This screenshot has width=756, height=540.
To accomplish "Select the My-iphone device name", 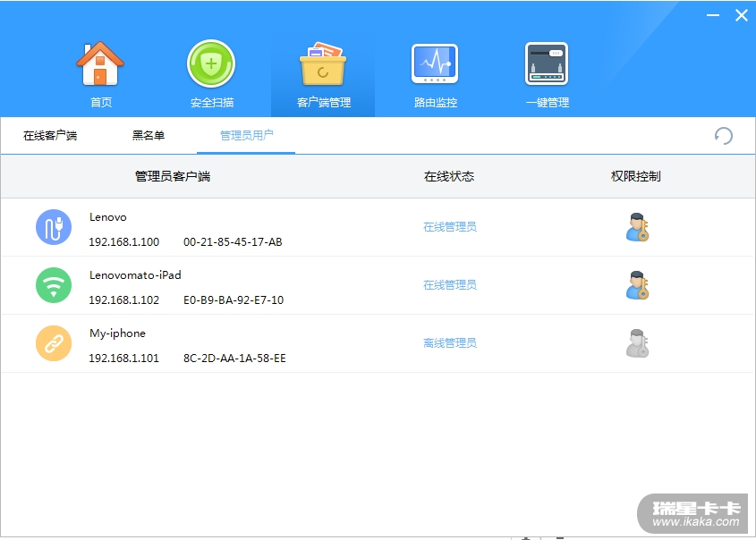I will tap(117, 333).
